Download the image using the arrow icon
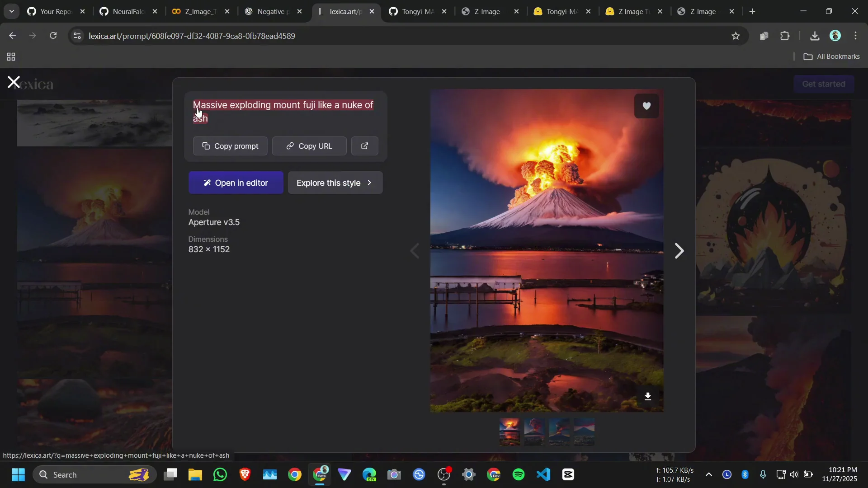 [647, 396]
